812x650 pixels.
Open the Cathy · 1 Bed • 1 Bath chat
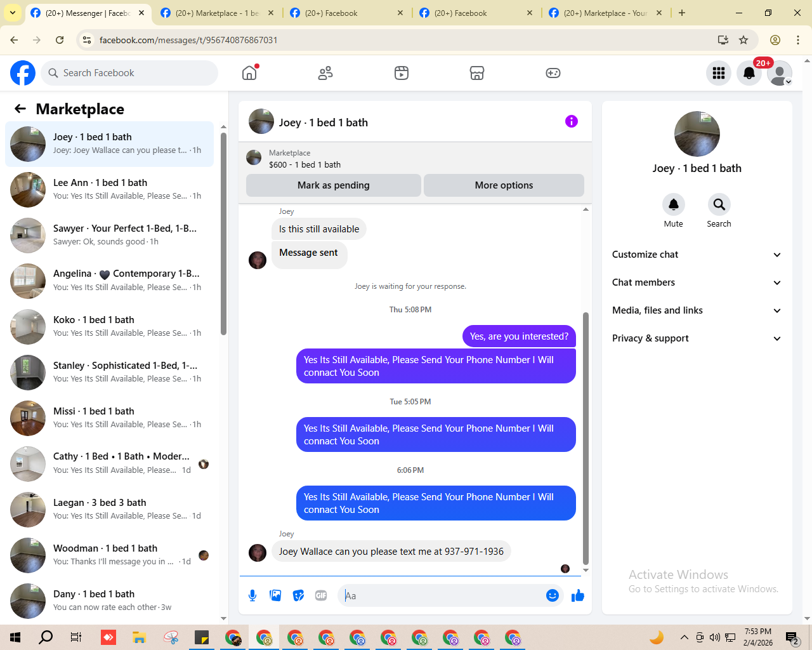pyautogui.click(x=110, y=464)
